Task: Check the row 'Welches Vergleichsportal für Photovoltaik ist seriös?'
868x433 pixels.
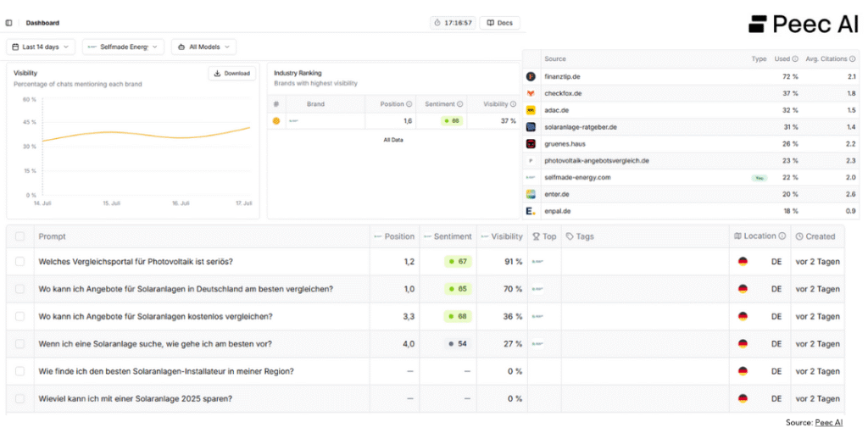Action: (20, 261)
